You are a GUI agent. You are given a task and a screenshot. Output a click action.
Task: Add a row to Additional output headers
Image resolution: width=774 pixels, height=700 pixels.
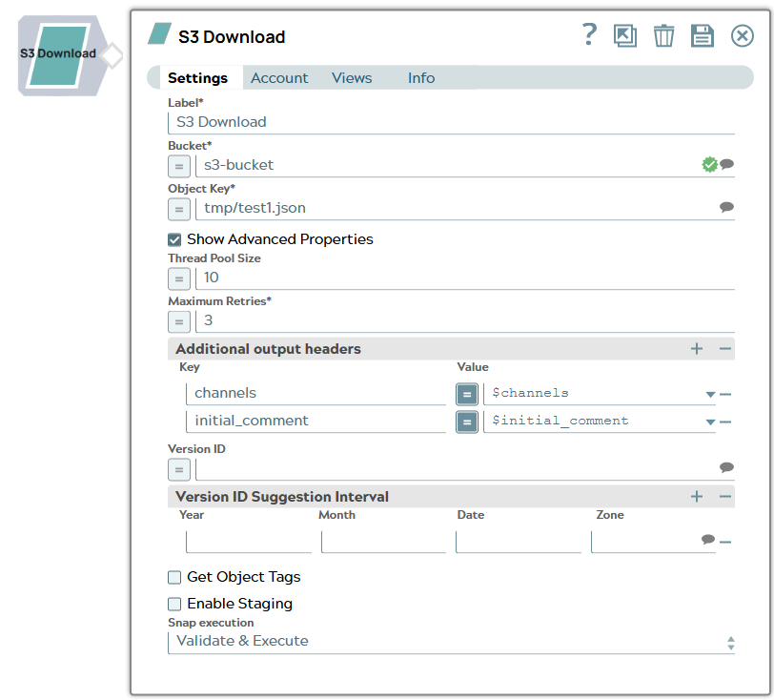pyautogui.click(x=697, y=349)
